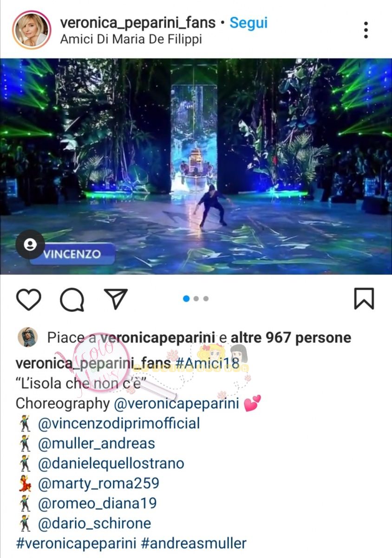Tap the tagged people icon on video

(x=30, y=245)
